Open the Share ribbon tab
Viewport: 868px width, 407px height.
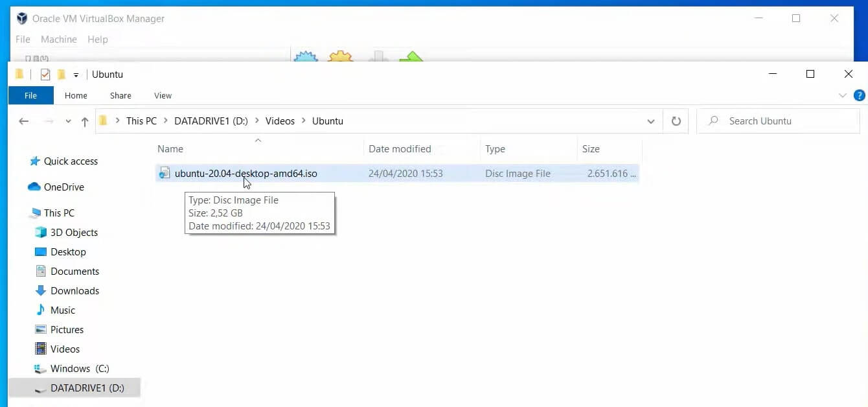click(120, 95)
